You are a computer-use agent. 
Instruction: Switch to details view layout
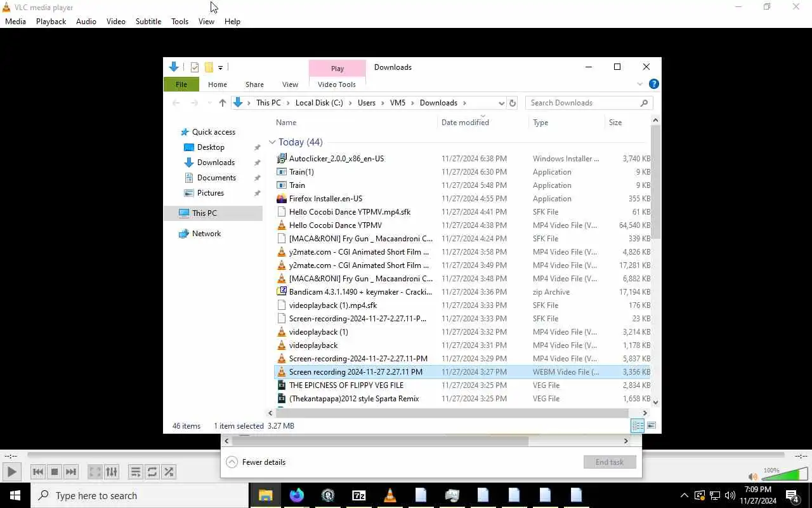click(x=638, y=426)
